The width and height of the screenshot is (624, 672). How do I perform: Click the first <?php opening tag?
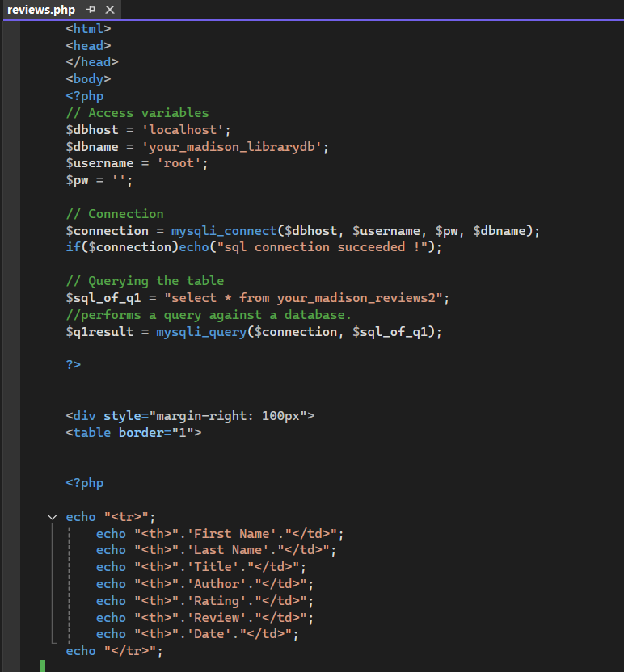point(84,95)
